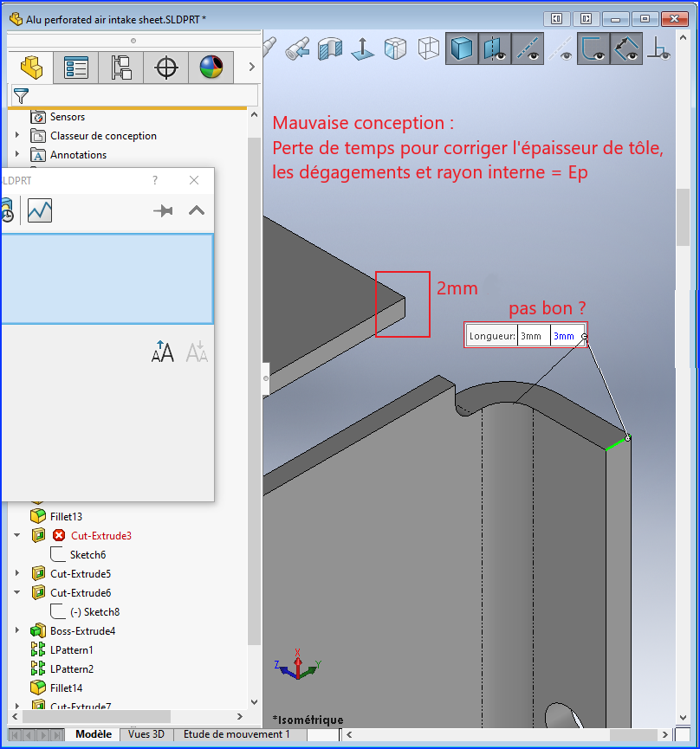Toggle sketch dimensions visibility eye icon
The width and height of the screenshot is (700, 749).
626,48
